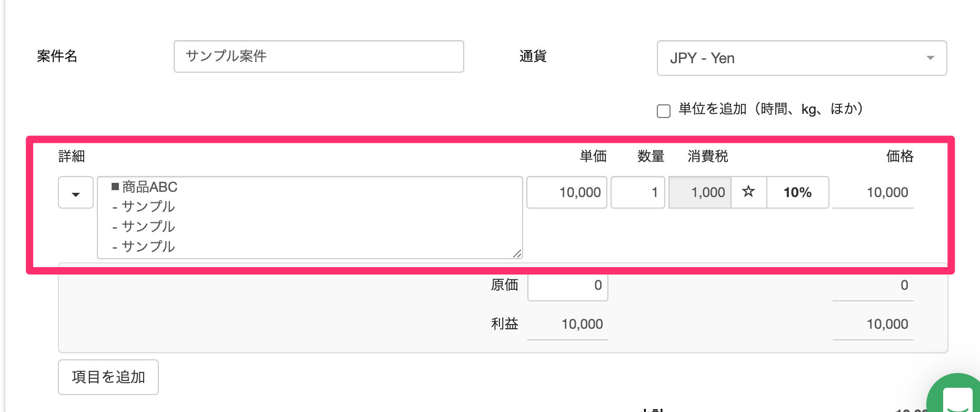The width and height of the screenshot is (980, 412).
Task: Click the 10% tax rate button
Action: click(x=797, y=192)
